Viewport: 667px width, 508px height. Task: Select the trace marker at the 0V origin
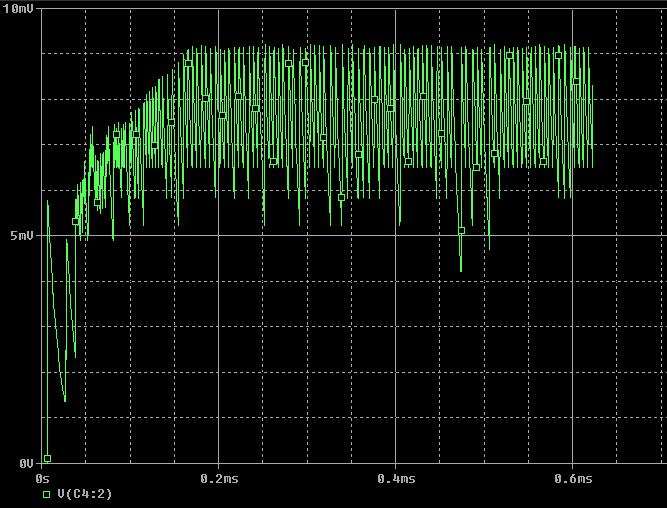(48, 459)
